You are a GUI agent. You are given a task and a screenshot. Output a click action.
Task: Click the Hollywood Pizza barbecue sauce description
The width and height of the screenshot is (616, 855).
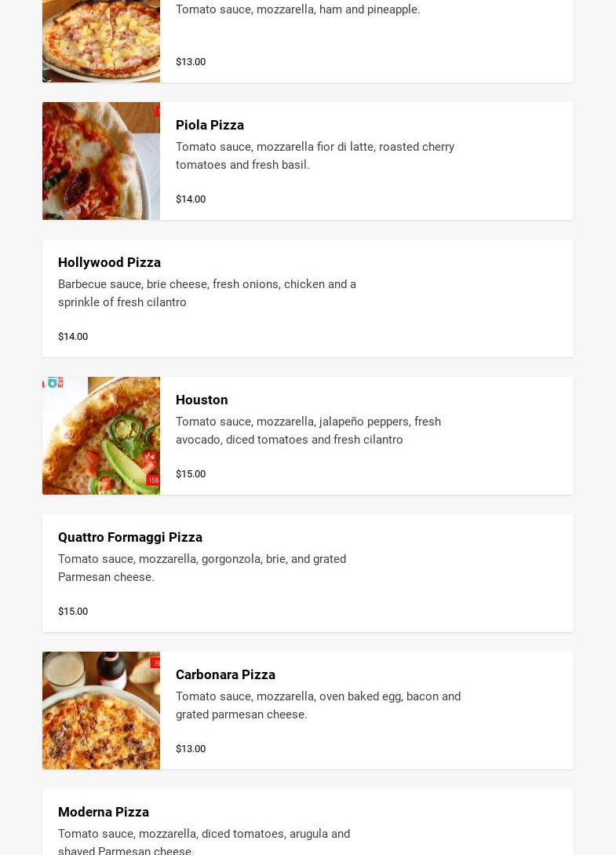[207, 293]
